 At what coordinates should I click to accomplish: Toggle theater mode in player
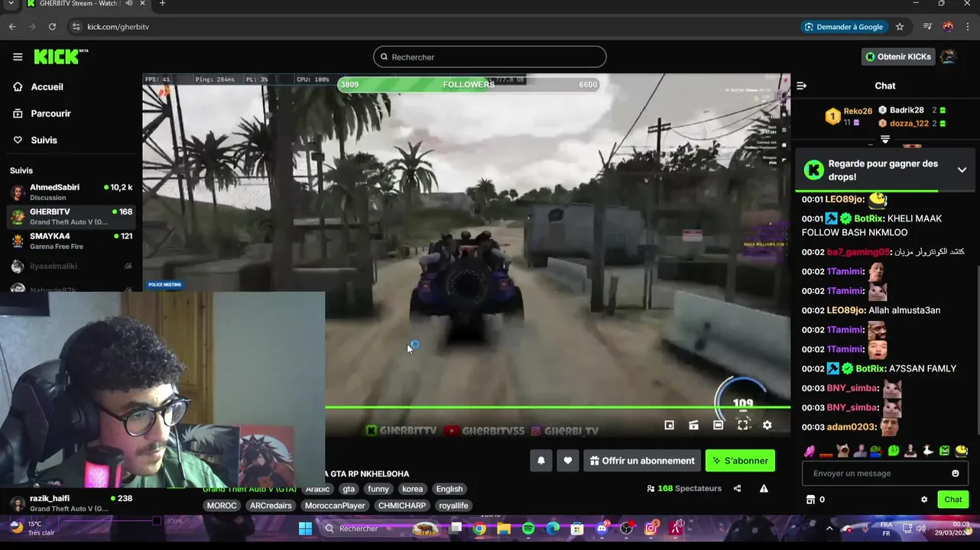click(718, 425)
